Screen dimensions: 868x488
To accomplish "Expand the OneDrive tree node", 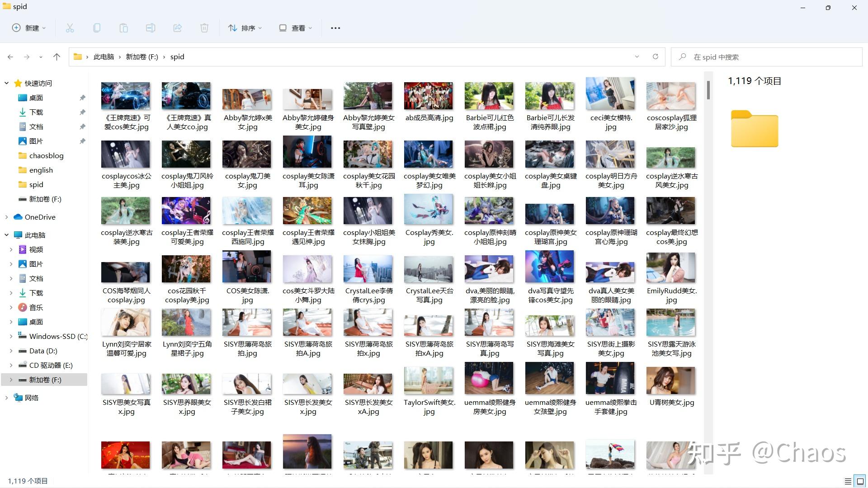I will [6, 217].
